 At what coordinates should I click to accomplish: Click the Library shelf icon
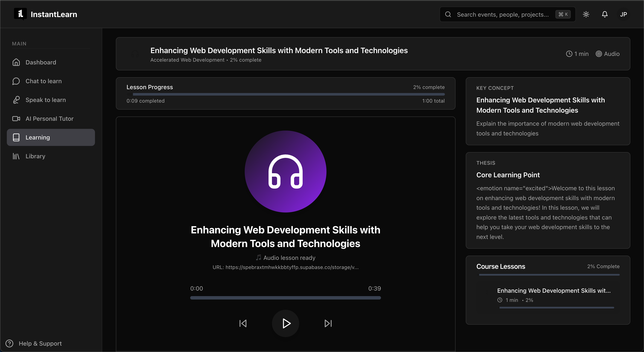[16, 156]
